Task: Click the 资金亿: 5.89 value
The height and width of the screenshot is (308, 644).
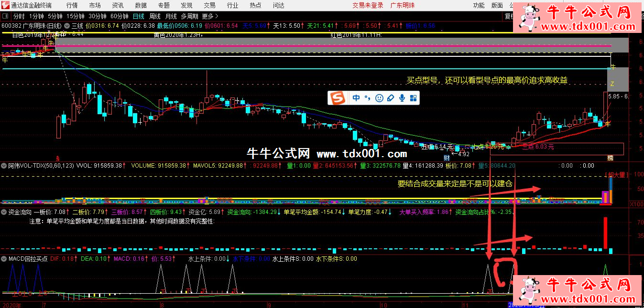Action: point(205,212)
